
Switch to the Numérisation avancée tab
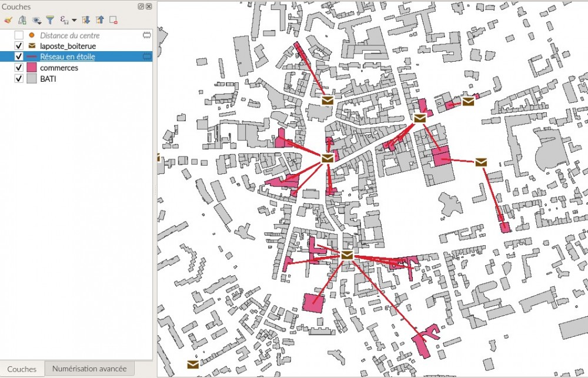(89, 369)
